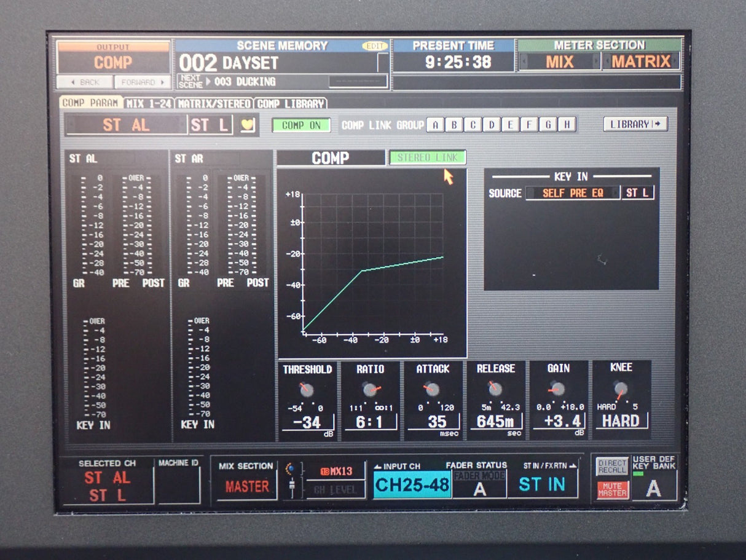Adjust the ATTACK knob
Viewport: 746px width, 560px height.
coord(433,388)
